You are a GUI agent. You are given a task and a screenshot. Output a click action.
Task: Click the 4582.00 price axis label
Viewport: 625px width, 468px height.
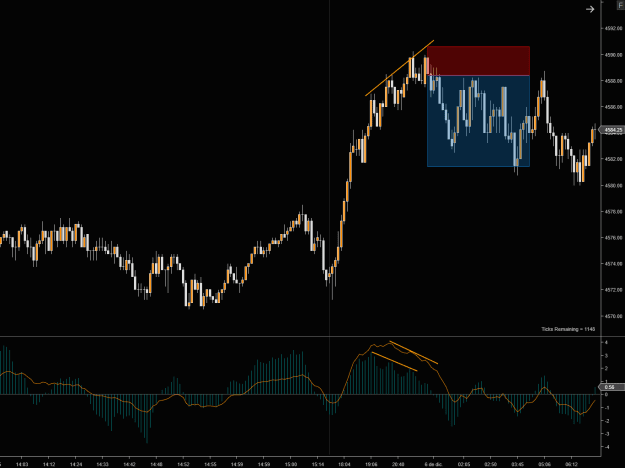[x=613, y=159]
